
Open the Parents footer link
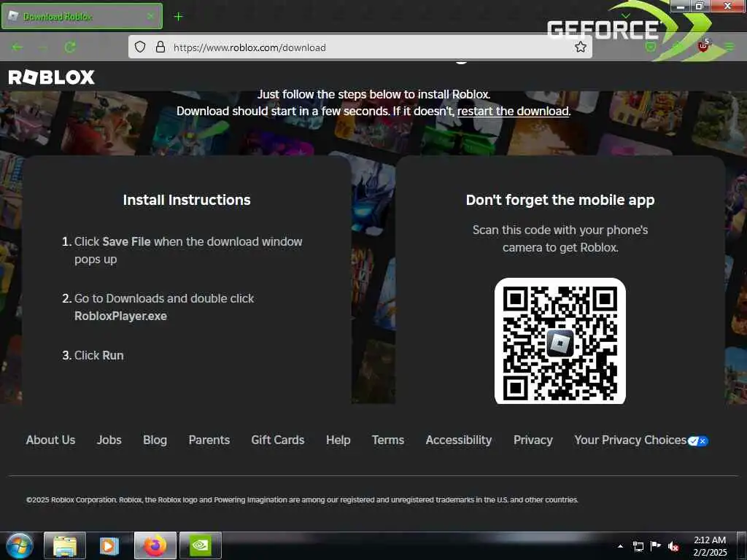tap(209, 440)
